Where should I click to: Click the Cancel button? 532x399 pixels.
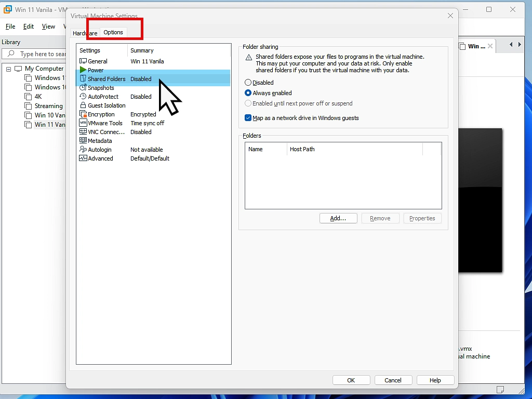tap(393, 380)
